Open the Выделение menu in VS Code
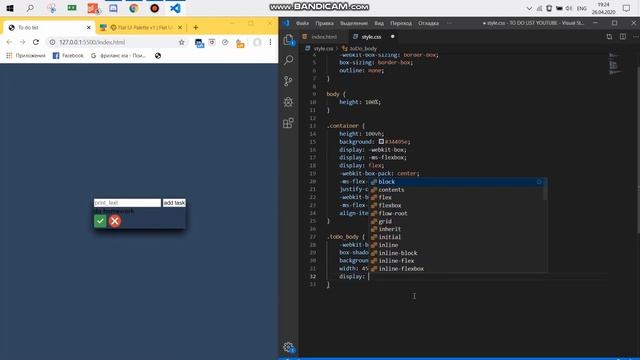 click(x=354, y=23)
